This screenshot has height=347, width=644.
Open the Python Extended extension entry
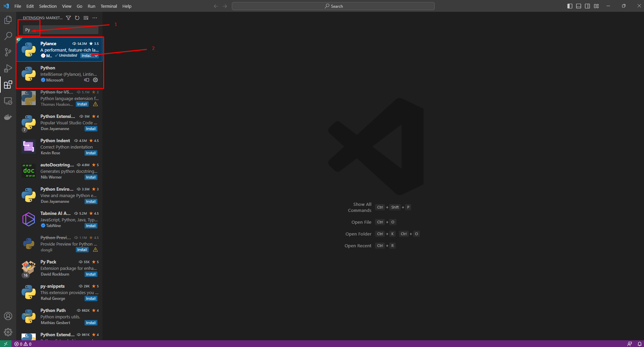coord(59,337)
